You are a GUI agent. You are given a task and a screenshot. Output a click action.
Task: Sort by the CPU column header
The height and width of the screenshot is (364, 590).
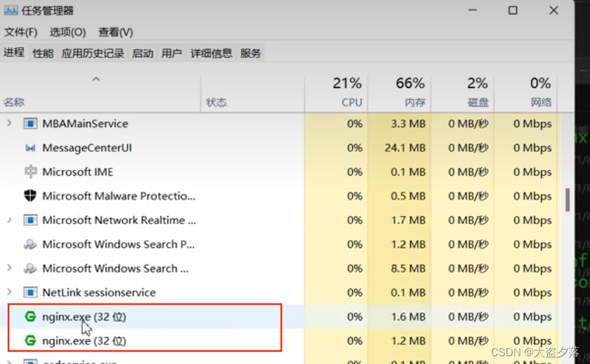(336, 94)
